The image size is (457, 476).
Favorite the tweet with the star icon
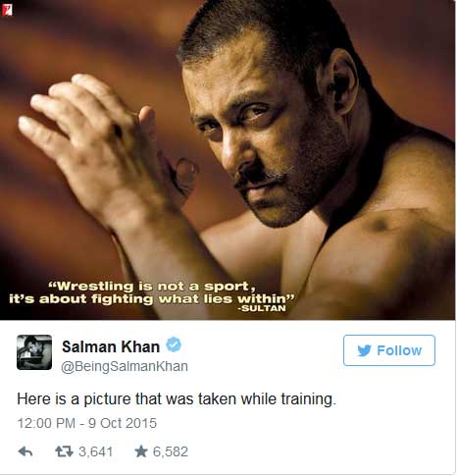141,451
